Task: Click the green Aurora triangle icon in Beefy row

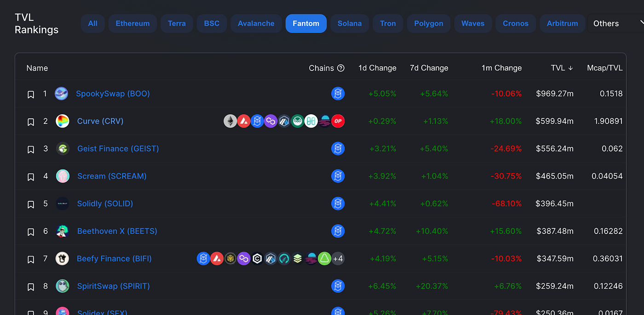Action: [325, 258]
